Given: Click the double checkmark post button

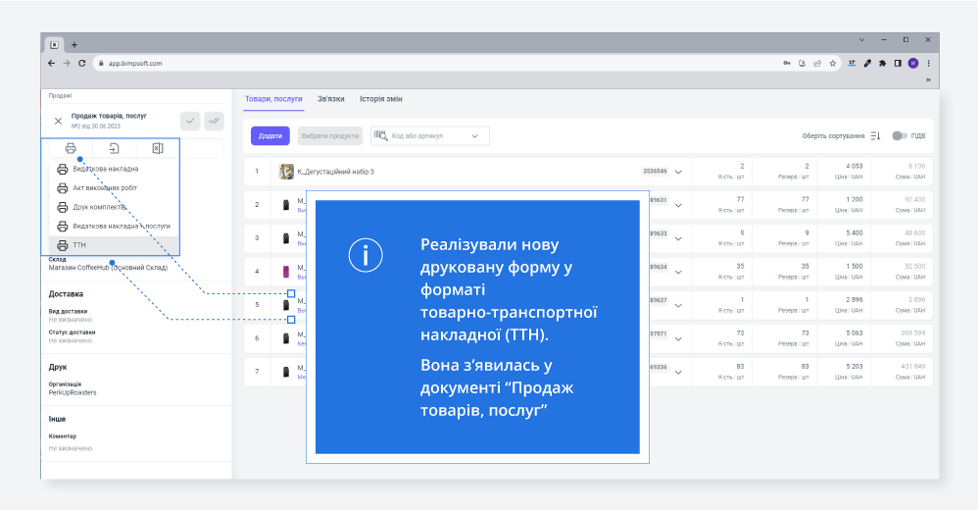Looking at the screenshot, I should 214,120.
